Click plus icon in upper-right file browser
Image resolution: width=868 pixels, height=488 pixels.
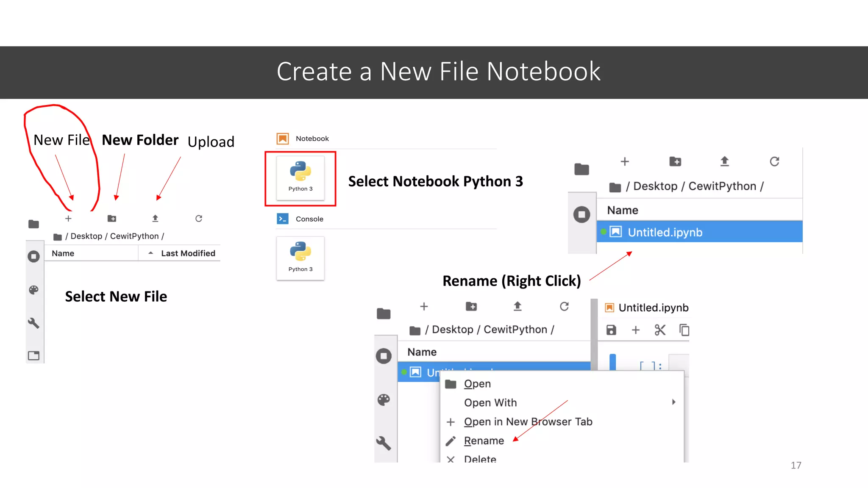(625, 161)
